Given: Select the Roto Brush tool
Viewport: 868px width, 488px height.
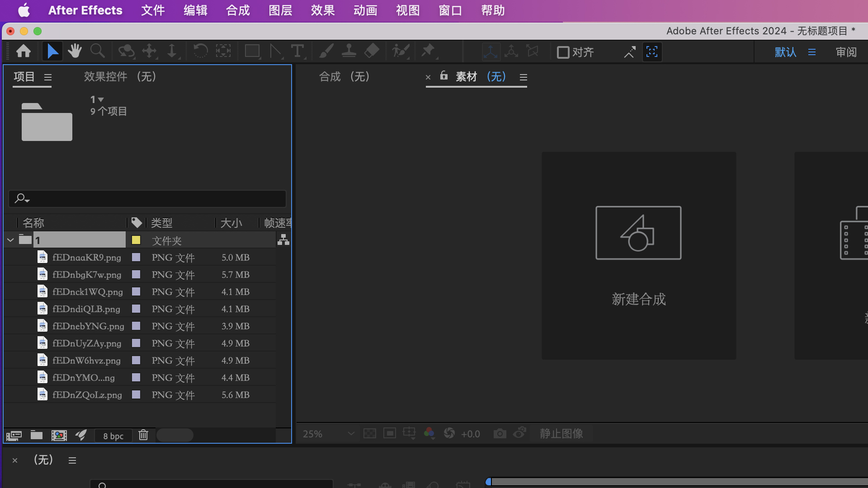Looking at the screenshot, I should click(401, 51).
